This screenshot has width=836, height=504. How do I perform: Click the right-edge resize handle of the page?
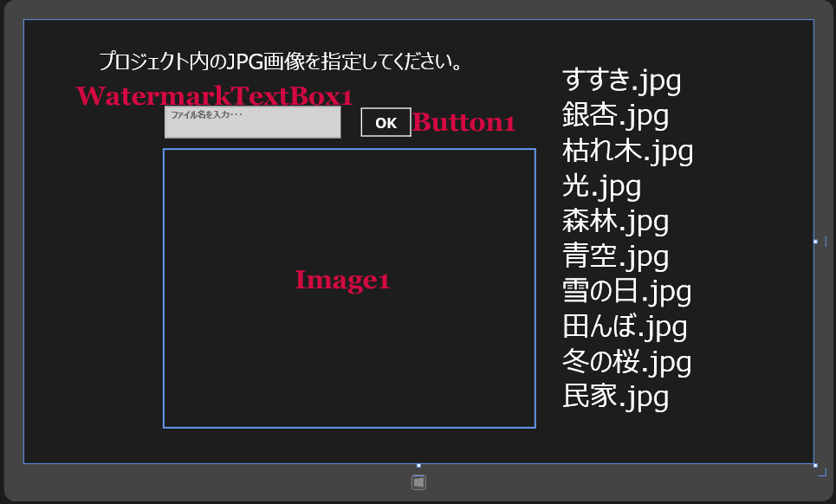coord(815,242)
